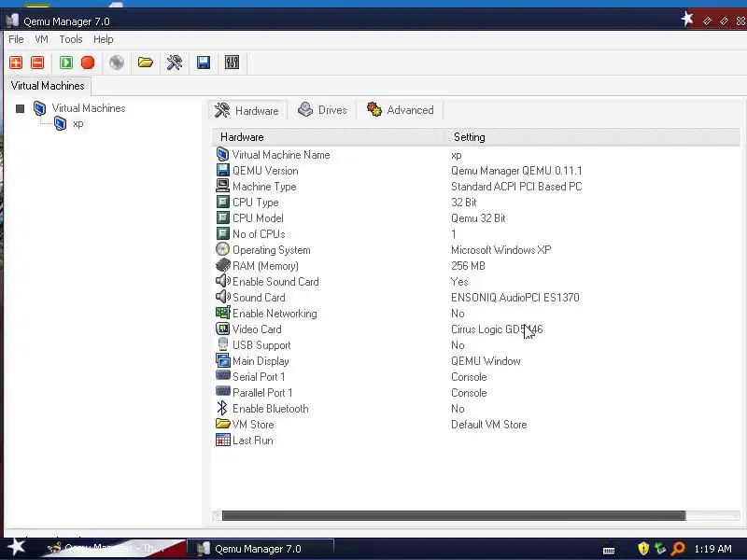
Task: Select the Sound Card row label
Action: pyautogui.click(x=259, y=298)
